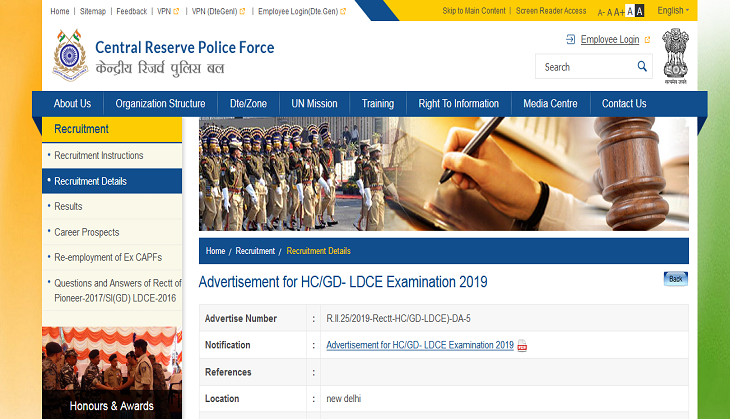Viewport: 730px width, 419px height.
Task: Click the Honours & Awards thumbnail
Action: [x=112, y=372]
